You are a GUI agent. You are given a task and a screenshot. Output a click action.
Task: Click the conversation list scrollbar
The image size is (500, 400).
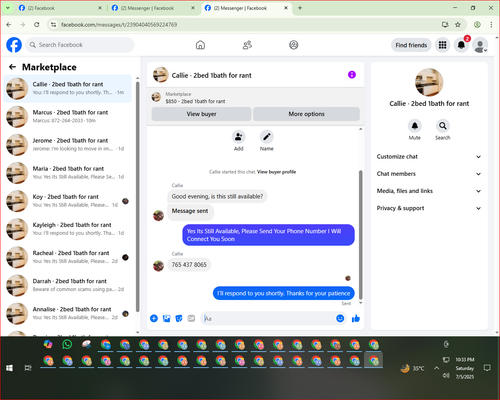tap(138, 197)
